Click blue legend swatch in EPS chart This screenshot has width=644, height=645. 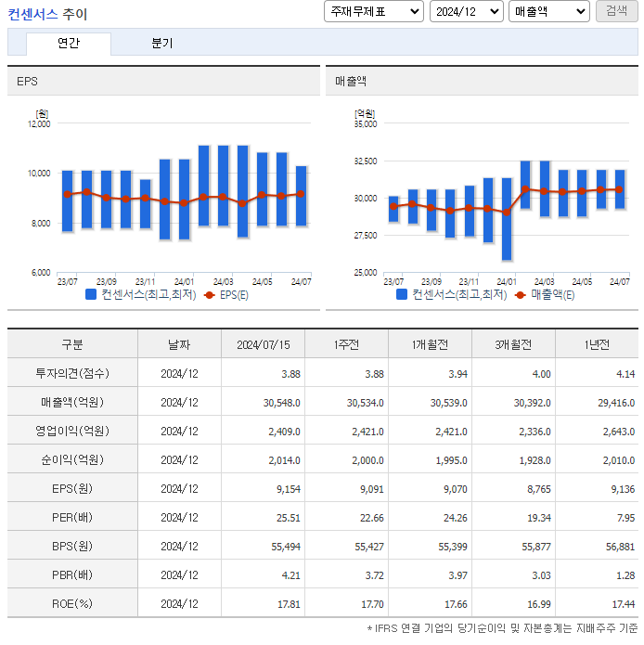[91, 294]
